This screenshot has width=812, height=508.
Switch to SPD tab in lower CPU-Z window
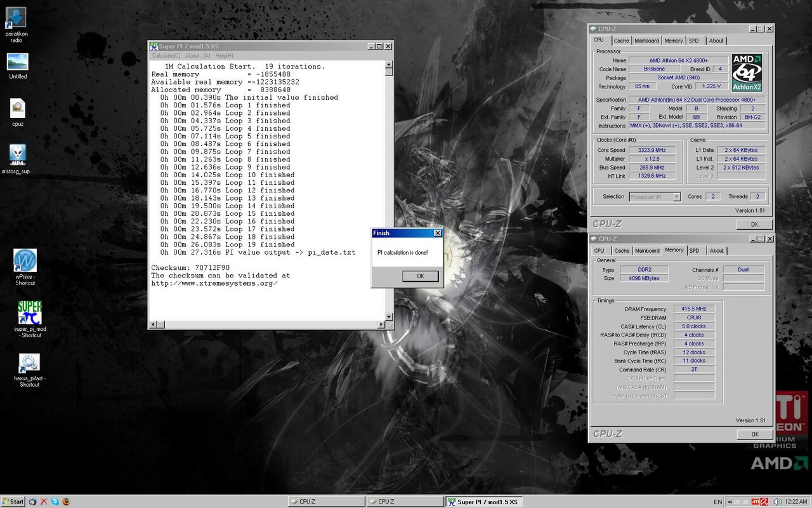[694, 251]
